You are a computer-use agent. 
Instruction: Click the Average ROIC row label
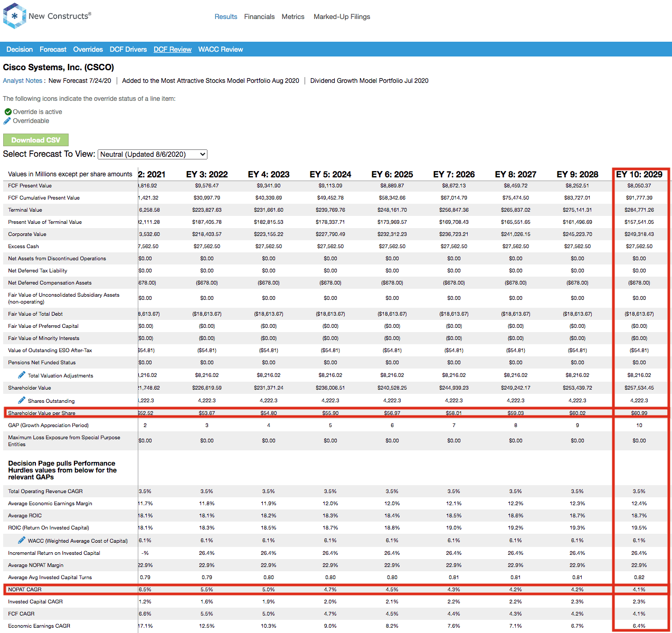(25, 516)
